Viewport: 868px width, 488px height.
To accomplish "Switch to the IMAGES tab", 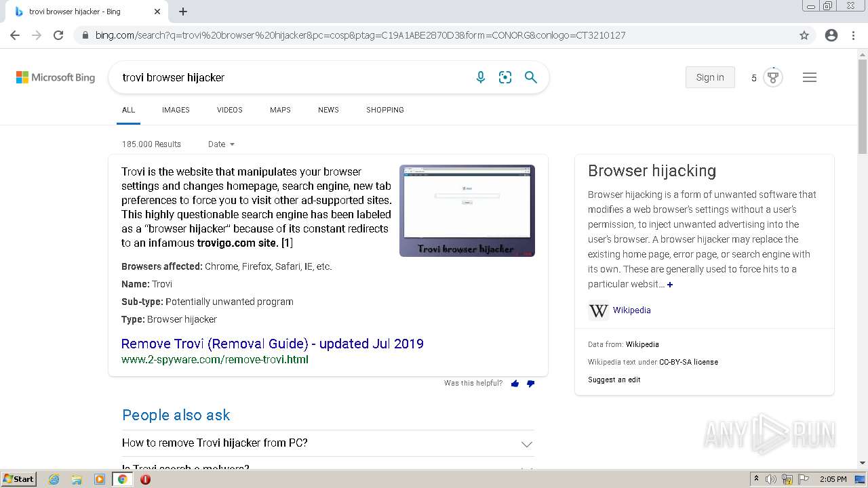I will [x=176, y=110].
